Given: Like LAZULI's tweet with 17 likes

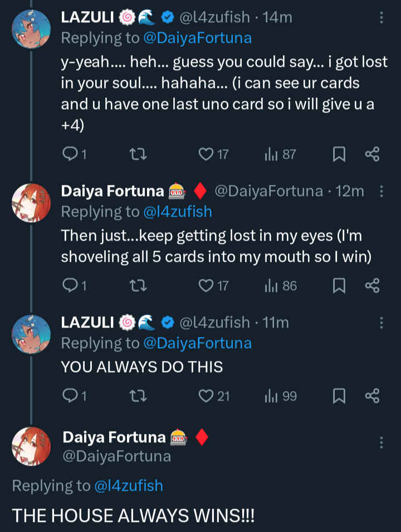Looking at the screenshot, I should click(207, 154).
